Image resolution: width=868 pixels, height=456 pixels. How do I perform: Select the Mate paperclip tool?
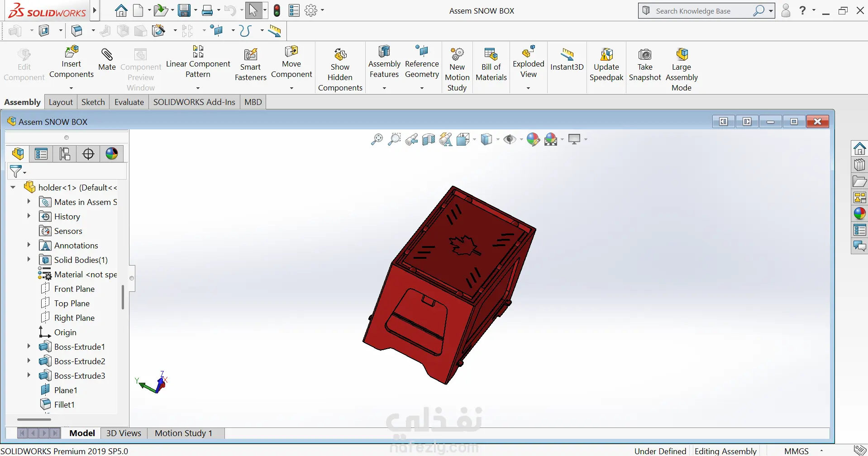coord(107,59)
